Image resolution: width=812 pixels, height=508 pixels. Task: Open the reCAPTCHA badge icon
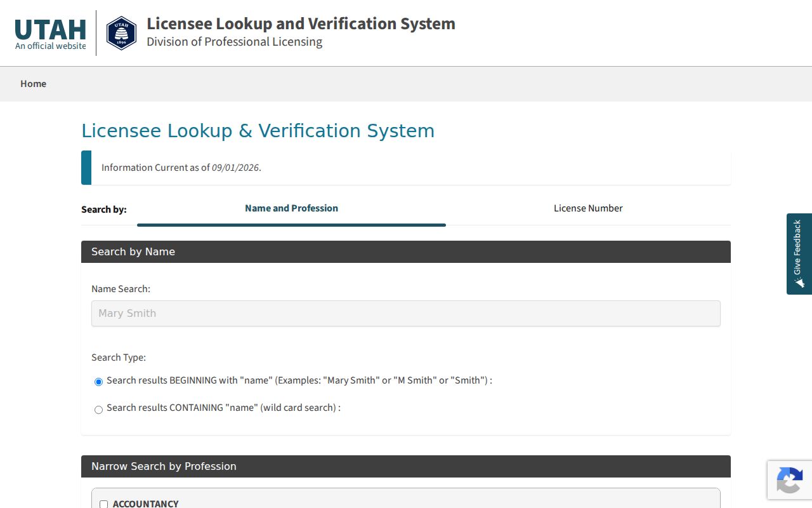tap(789, 480)
